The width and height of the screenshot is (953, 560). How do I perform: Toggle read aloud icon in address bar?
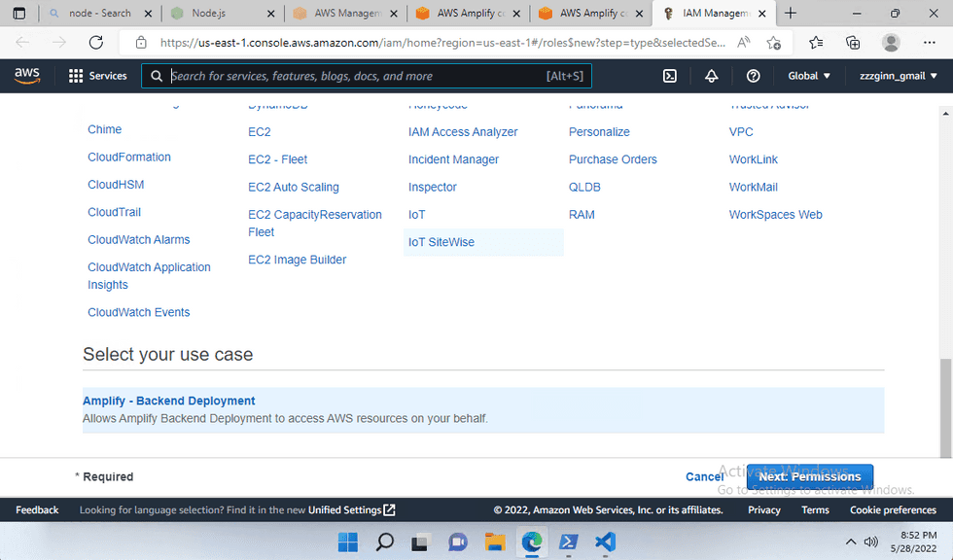743,43
